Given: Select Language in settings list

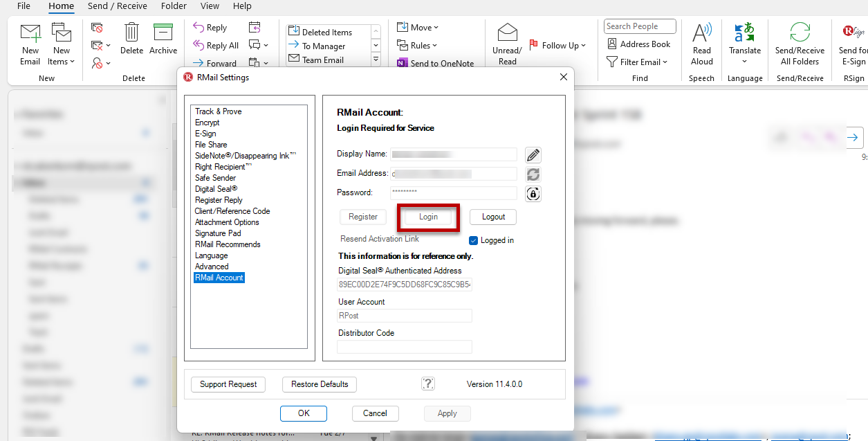Looking at the screenshot, I should 211,255.
